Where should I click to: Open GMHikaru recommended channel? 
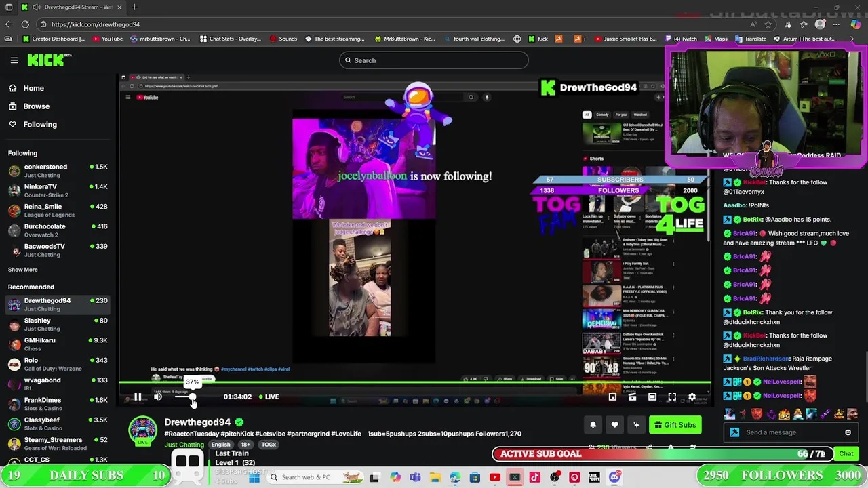(x=58, y=344)
